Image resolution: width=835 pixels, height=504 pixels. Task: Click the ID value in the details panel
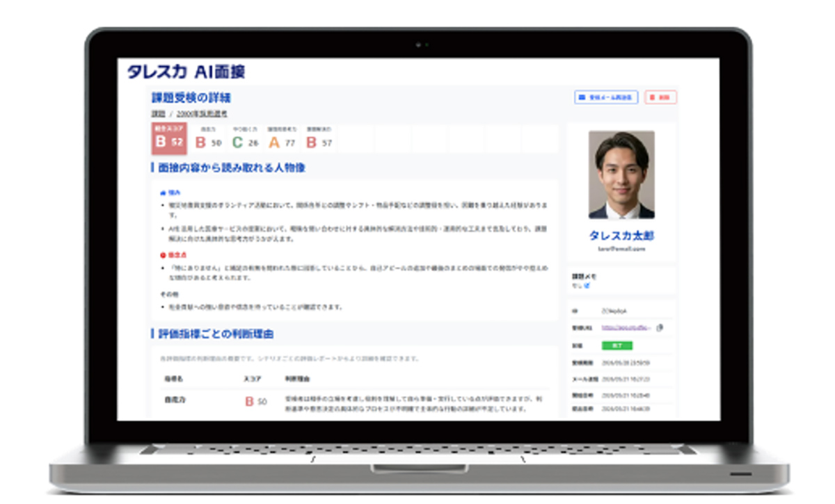(614, 310)
